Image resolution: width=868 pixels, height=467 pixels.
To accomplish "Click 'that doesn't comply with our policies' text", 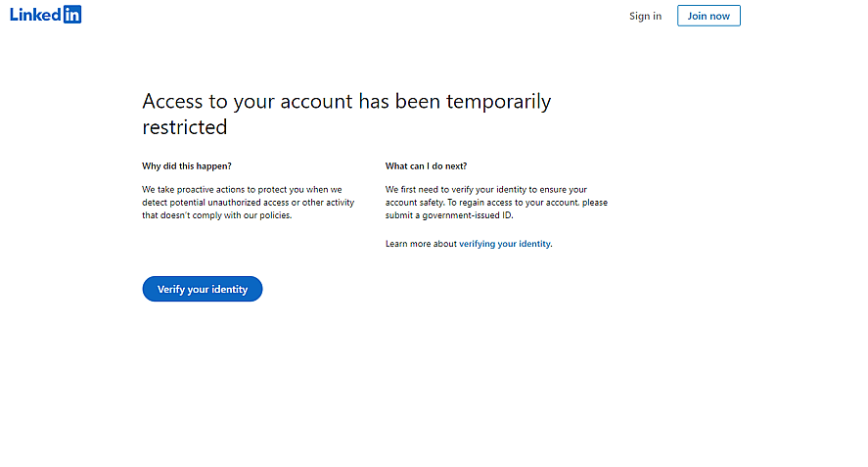I will coord(217,216).
